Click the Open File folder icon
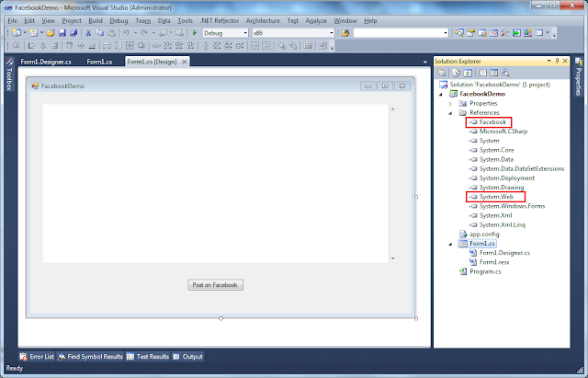Image resolution: width=588 pixels, height=378 pixels. click(x=51, y=33)
